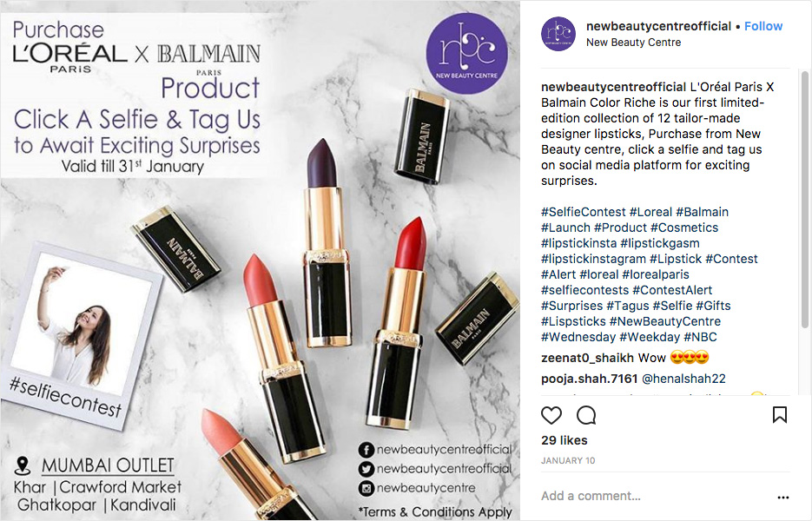
Task: Open the JANUARY 10 post date
Action: 568,460
